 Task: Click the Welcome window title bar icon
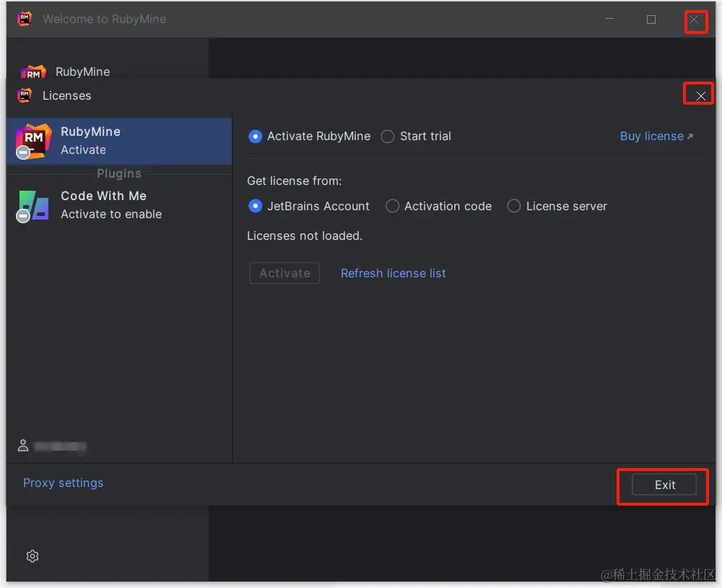tap(25, 19)
